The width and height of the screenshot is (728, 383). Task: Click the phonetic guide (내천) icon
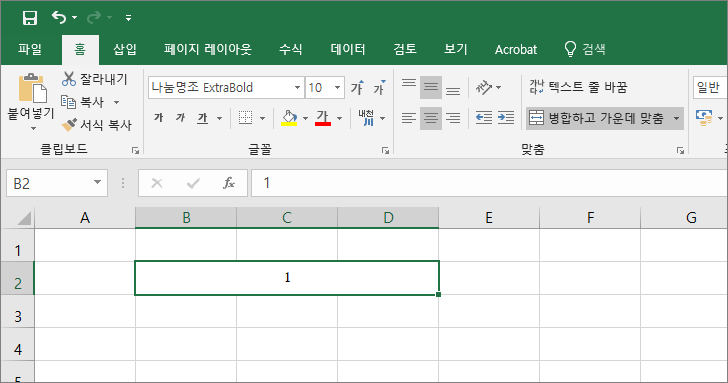pos(366,118)
